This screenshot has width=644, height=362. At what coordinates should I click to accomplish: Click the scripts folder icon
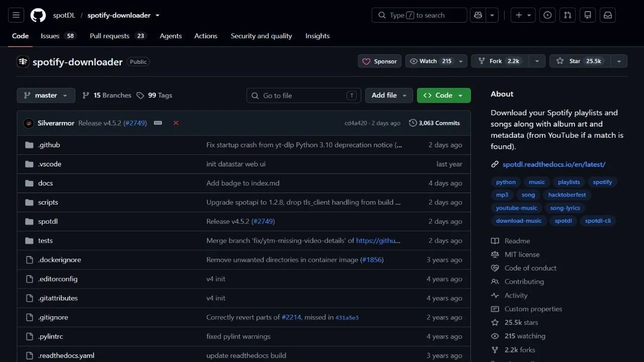click(x=29, y=202)
